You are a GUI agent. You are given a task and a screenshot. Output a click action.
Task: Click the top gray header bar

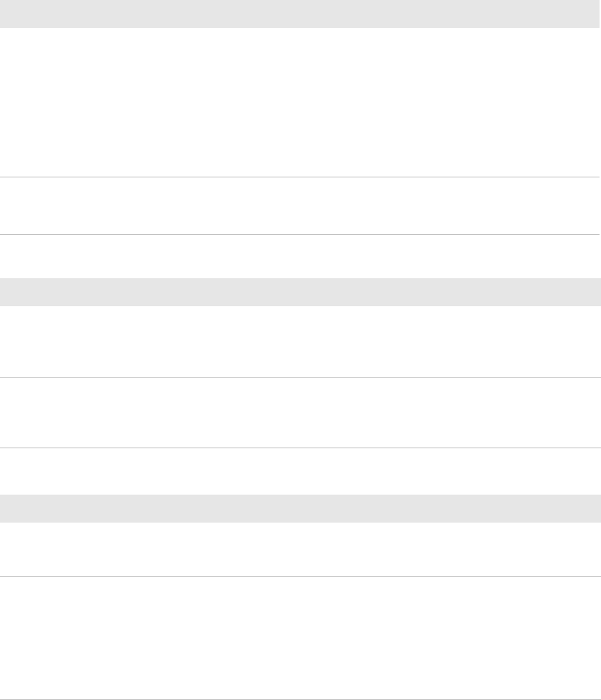(300, 14)
